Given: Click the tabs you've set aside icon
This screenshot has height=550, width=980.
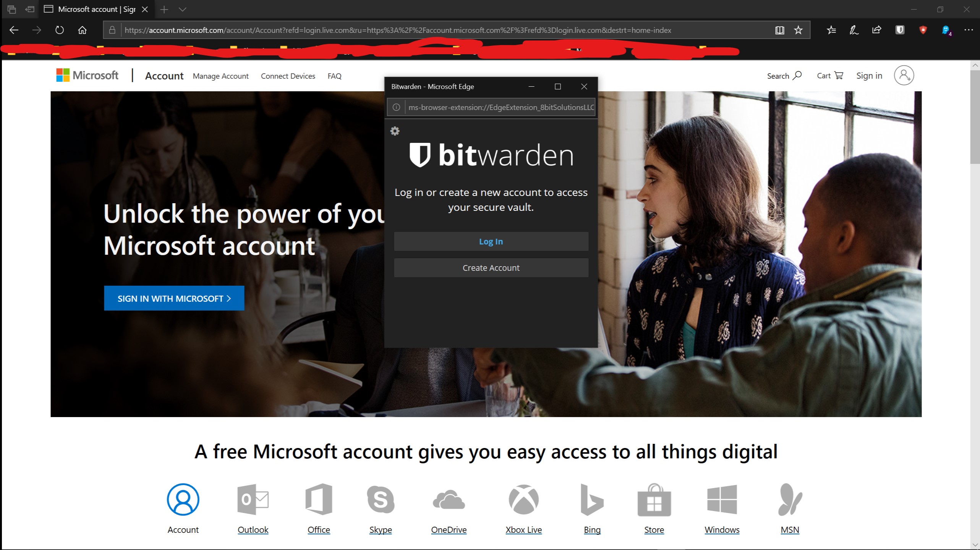Looking at the screenshot, I should tap(12, 9).
